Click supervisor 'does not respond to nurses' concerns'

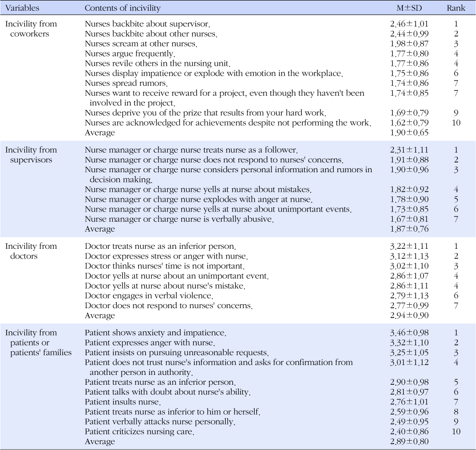tap(214, 159)
